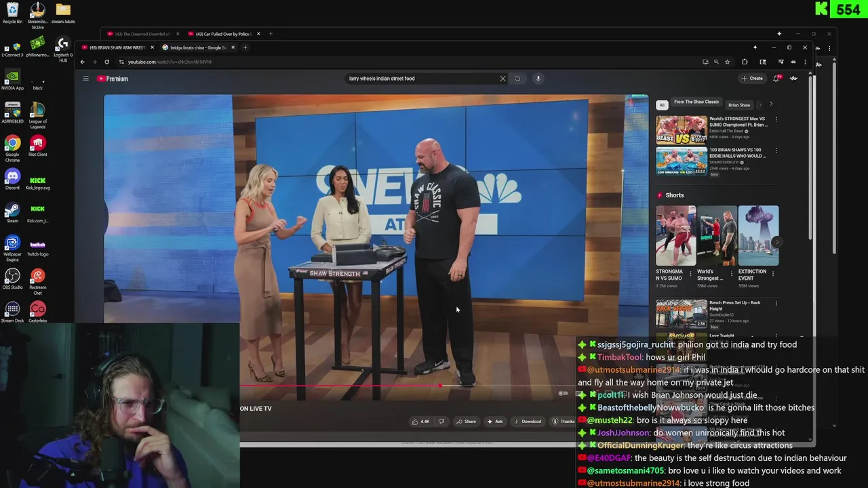The height and width of the screenshot is (488, 868).
Task: Open NVIDIA App desktop shortcut
Action: point(12,79)
